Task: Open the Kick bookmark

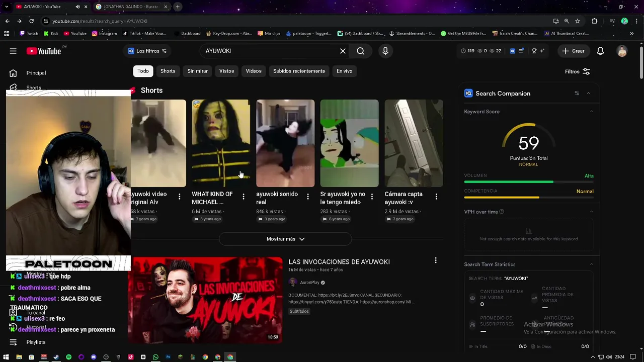Action: click(x=51, y=34)
